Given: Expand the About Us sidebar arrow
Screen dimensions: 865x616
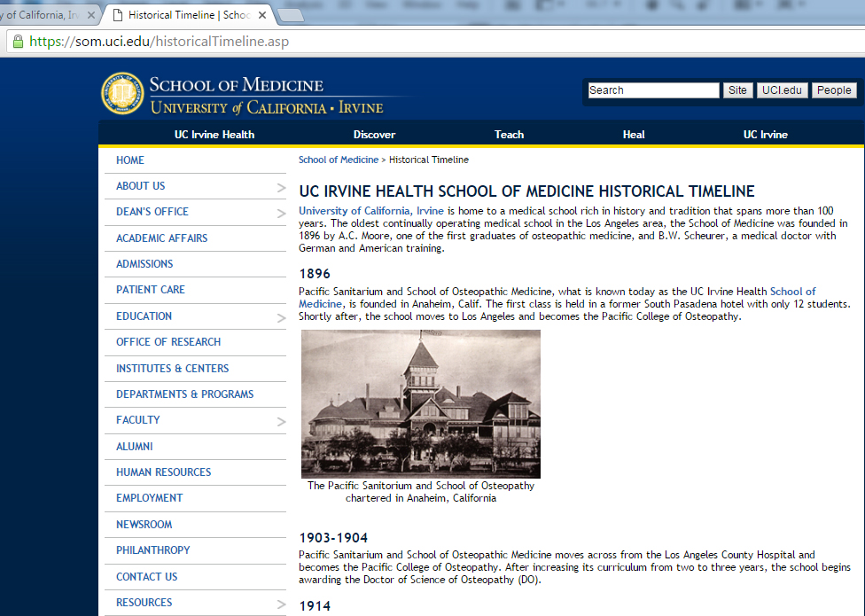Looking at the screenshot, I should 281,187.
